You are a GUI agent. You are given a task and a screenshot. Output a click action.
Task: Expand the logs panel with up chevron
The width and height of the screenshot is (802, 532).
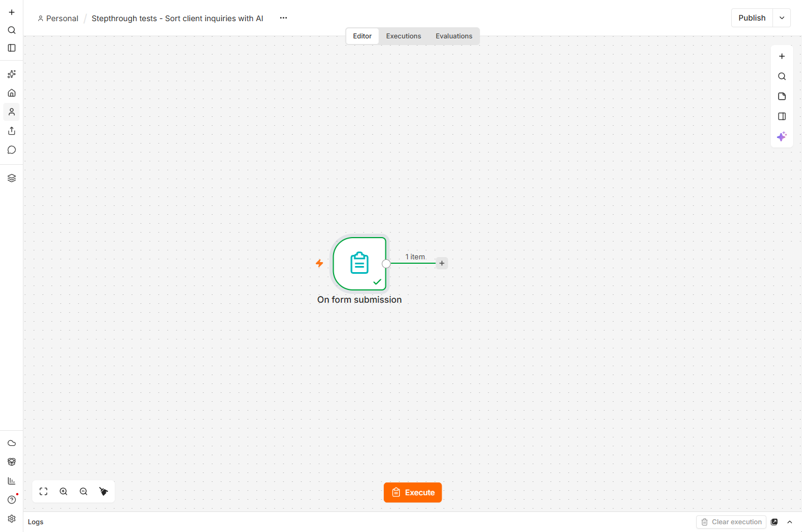[x=790, y=522]
